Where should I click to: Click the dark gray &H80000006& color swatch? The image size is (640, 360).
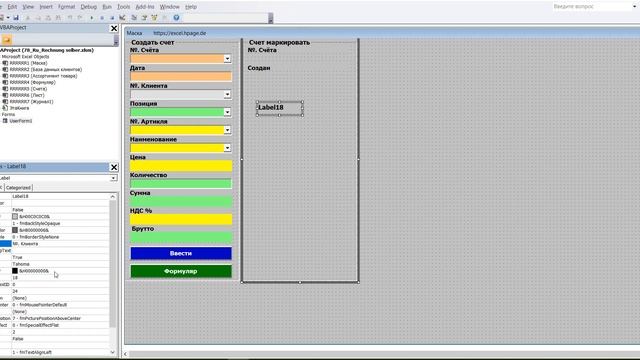click(15, 230)
